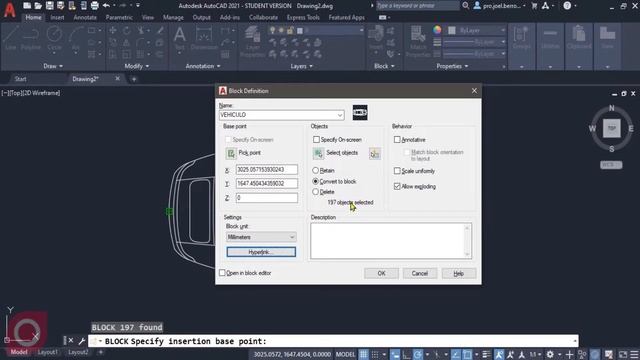Screen dimensions: 640x360
Task: Open Block unit Millimeters dropdown
Action: point(261,237)
